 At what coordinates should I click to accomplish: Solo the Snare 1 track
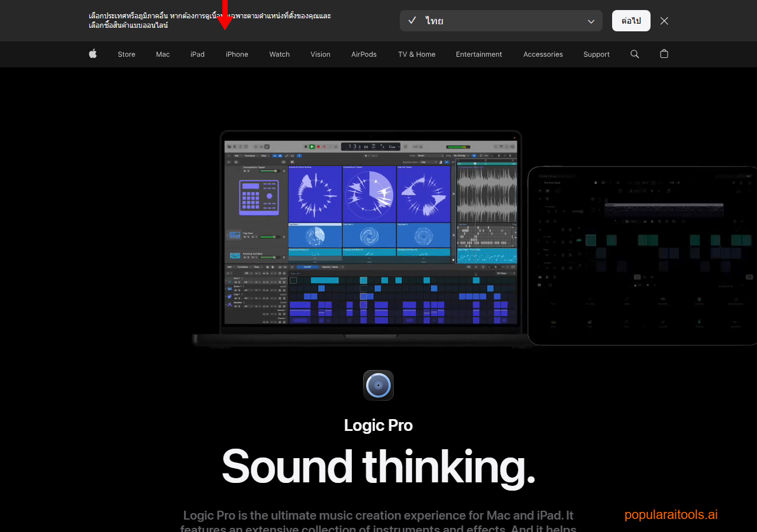click(x=239, y=290)
